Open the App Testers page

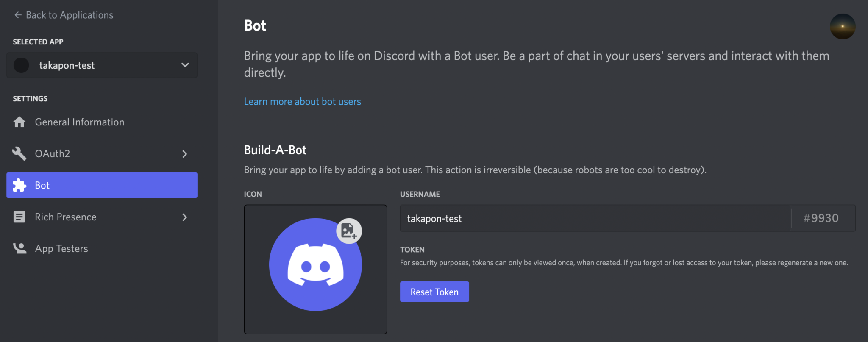coord(61,248)
